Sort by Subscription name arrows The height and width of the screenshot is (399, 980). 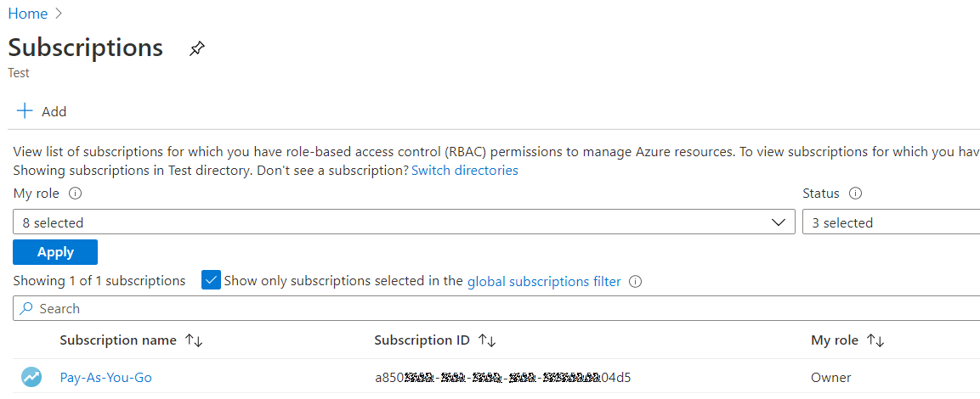pos(194,340)
